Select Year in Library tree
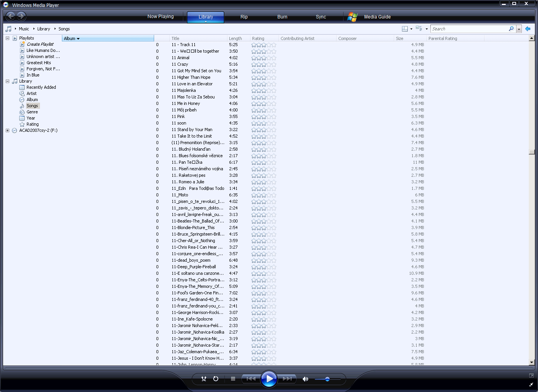This screenshot has height=392, width=538. tap(31, 118)
